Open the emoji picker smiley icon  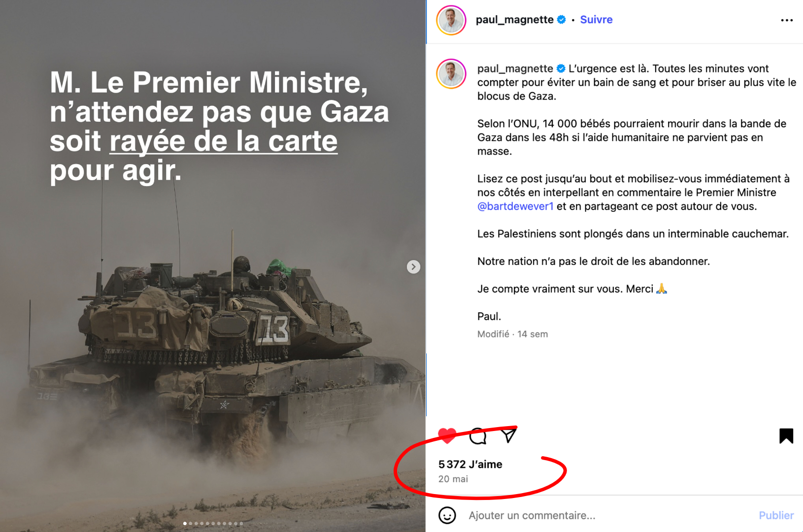[447, 515]
